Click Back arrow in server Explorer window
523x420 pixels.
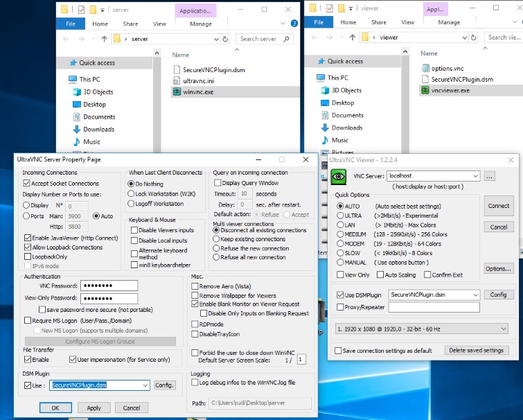pyautogui.click(x=66, y=39)
